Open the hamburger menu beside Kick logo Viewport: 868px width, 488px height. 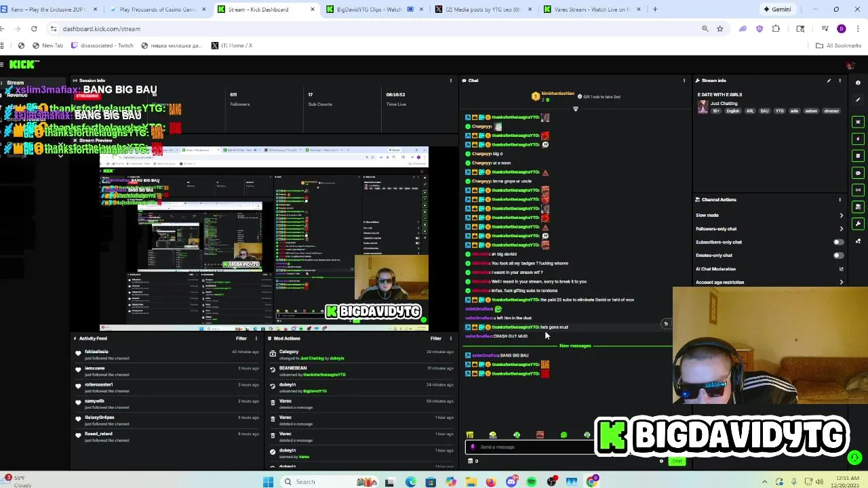3,64
